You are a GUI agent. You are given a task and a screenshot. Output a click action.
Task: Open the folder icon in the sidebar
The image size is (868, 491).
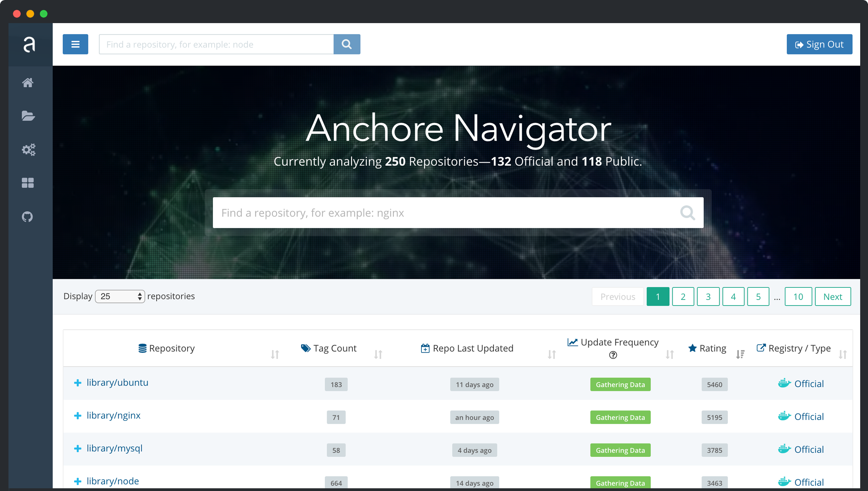click(28, 116)
